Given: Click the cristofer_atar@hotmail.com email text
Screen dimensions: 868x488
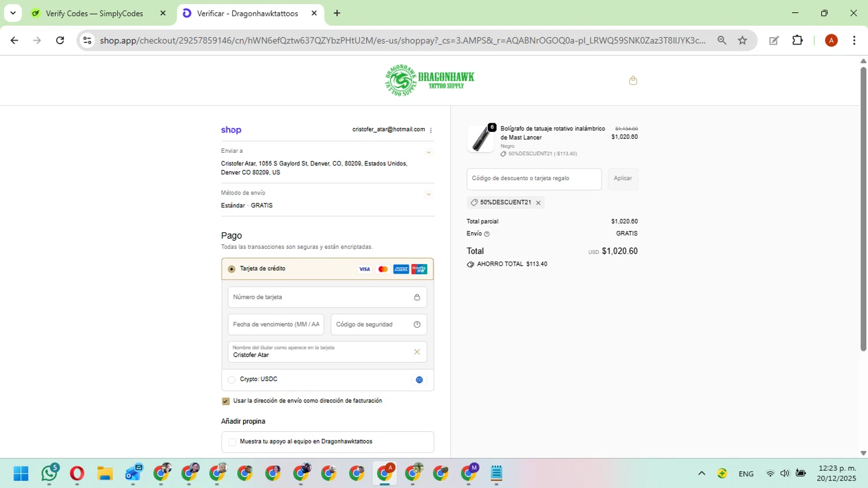Looking at the screenshot, I should (388, 130).
